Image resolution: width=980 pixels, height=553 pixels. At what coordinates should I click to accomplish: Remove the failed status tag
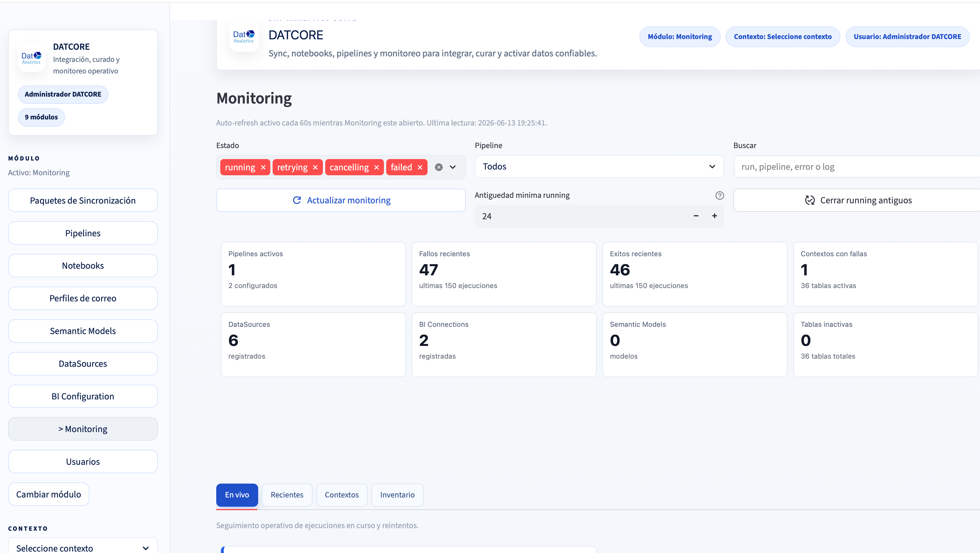pos(420,167)
